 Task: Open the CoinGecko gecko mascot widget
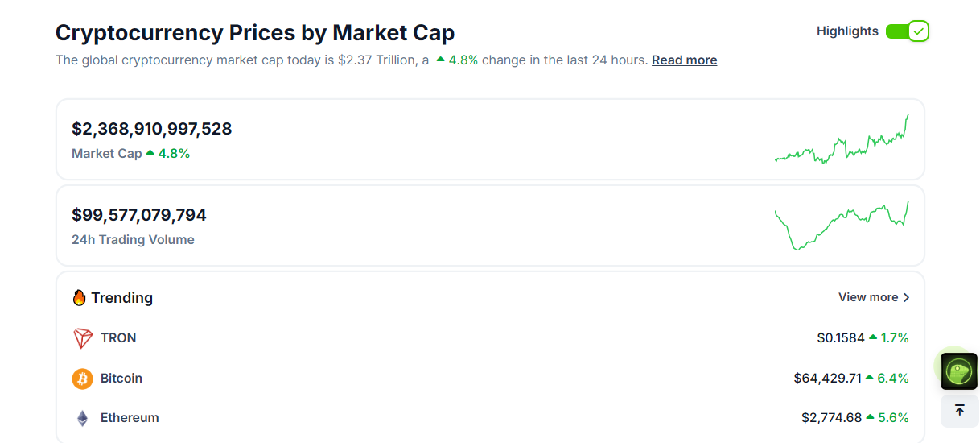[x=958, y=371]
